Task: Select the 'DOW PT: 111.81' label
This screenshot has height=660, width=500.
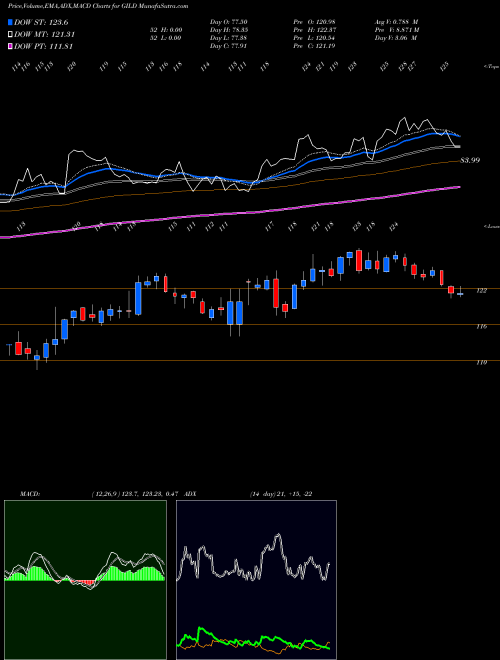Action: (44, 46)
